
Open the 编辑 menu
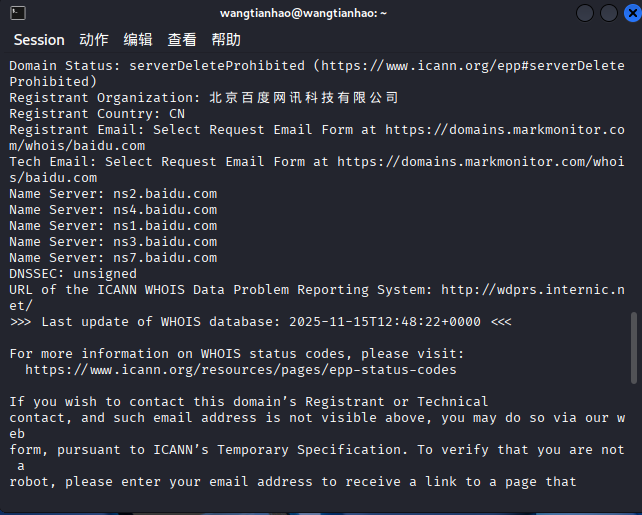point(138,40)
